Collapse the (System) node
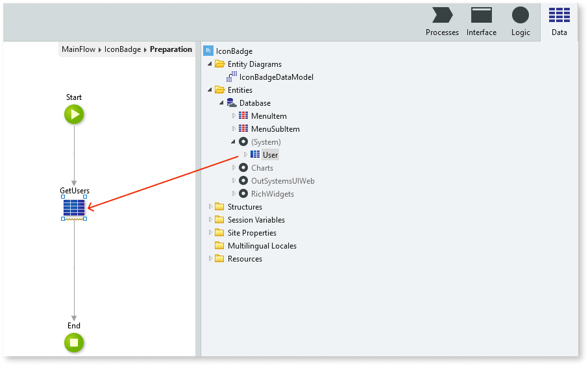Image resolution: width=588 pixels, height=366 pixels. tap(233, 141)
